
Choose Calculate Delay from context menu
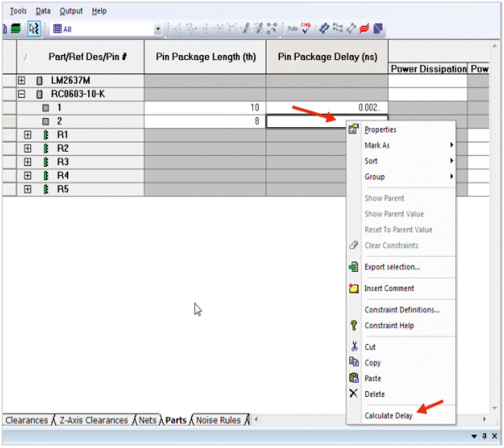401,416
